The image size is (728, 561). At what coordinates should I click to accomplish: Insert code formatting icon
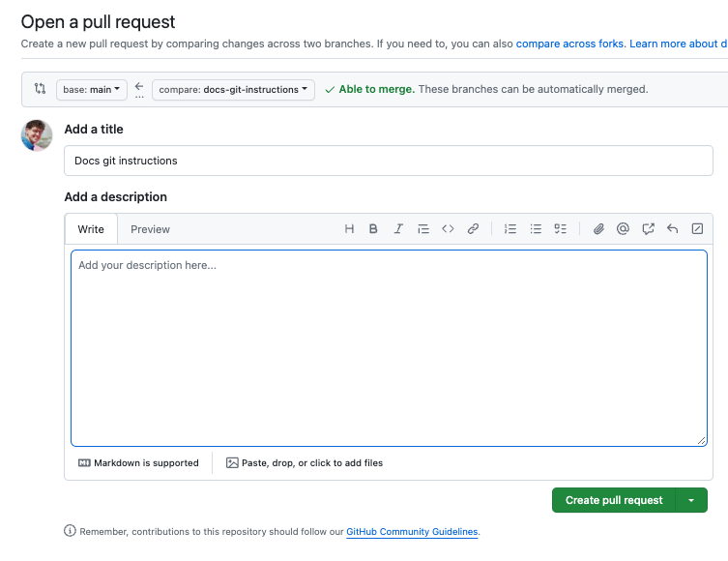tap(448, 228)
